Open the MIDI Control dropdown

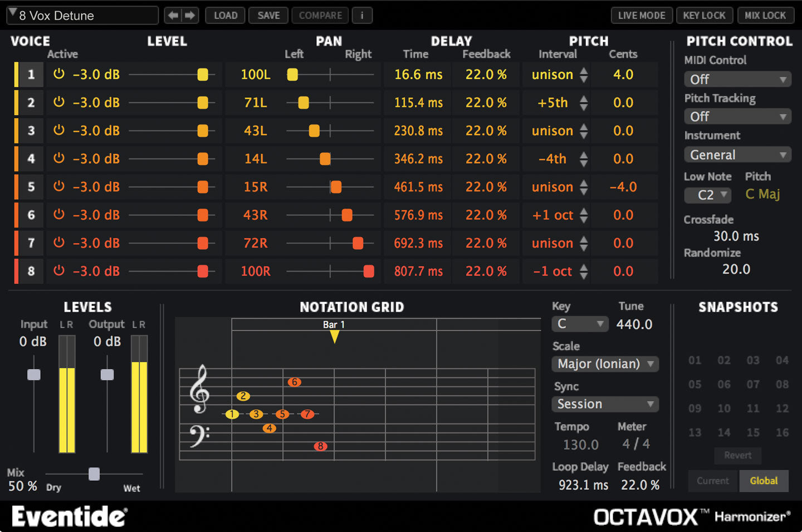[x=737, y=80]
